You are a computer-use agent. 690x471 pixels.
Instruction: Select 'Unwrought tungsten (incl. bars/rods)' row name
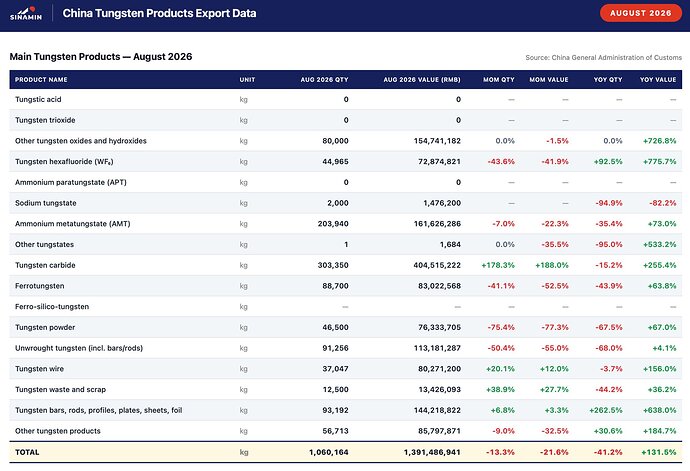coord(79,348)
